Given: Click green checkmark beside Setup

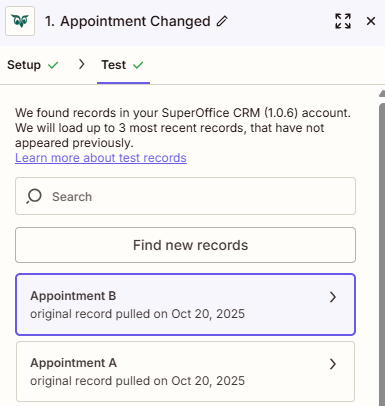Looking at the screenshot, I should (53, 65).
